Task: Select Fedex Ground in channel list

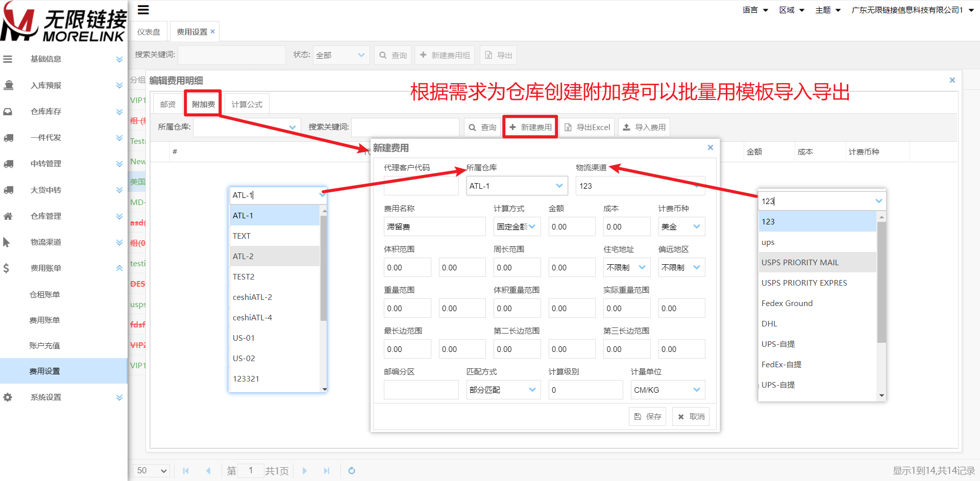Action: [818, 303]
